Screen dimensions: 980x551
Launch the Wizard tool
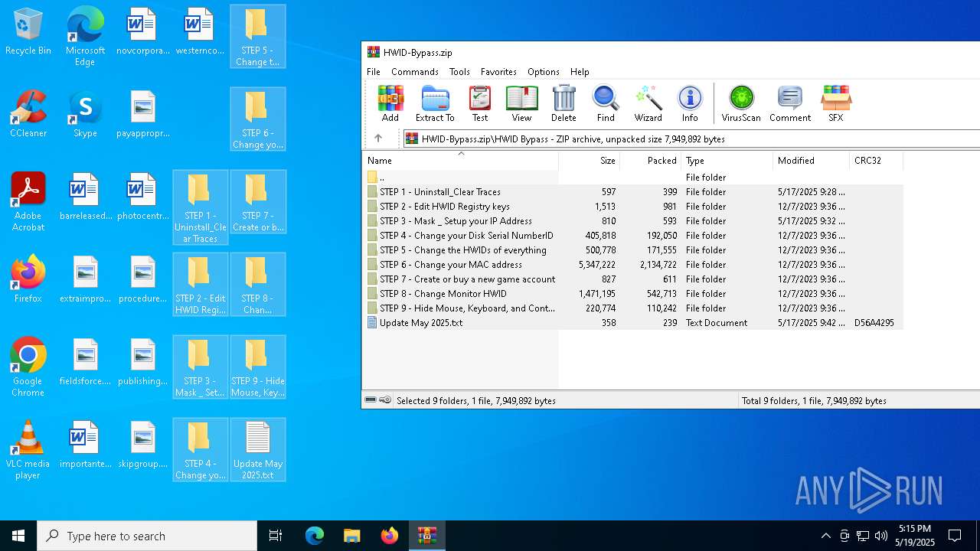tap(648, 103)
